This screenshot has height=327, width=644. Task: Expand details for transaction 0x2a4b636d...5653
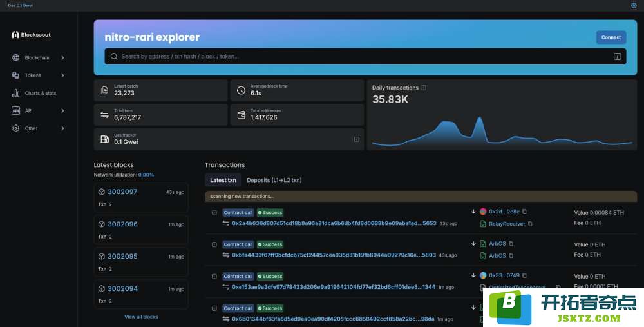pyautogui.click(x=214, y=213)
